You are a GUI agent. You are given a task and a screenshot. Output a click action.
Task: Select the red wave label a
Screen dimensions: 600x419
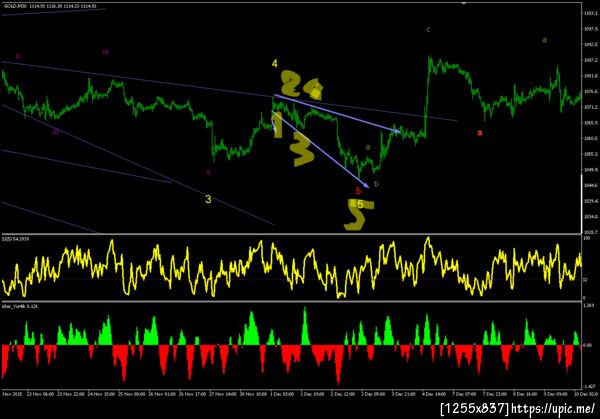[480, 133]
